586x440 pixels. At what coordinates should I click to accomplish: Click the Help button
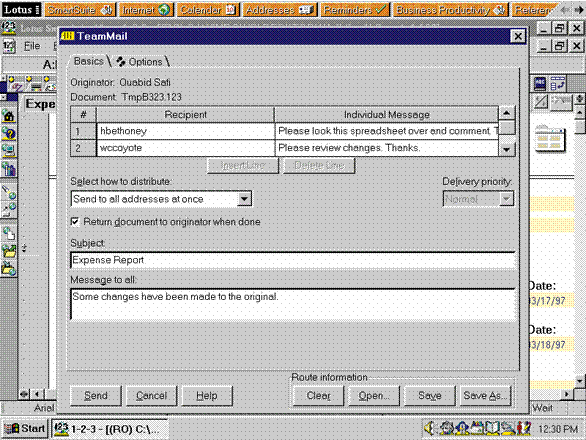[x=207, y=396]
